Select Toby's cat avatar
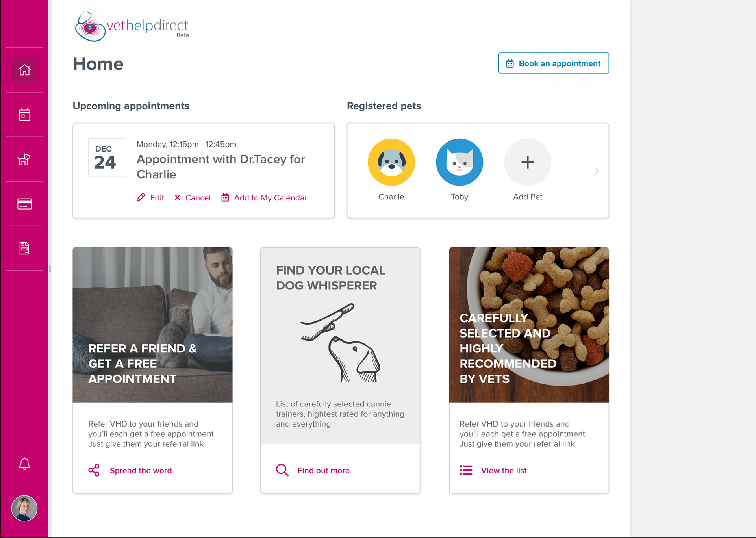 459,162
